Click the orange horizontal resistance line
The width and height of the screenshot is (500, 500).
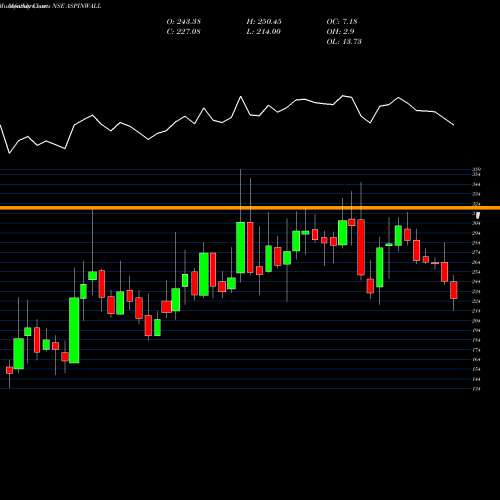[250, 208]
